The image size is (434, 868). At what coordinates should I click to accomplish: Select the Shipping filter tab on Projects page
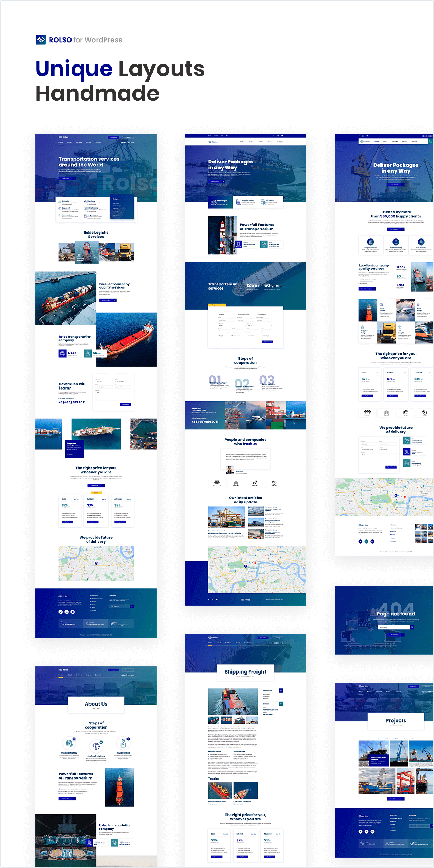click(x=396, y=738)
